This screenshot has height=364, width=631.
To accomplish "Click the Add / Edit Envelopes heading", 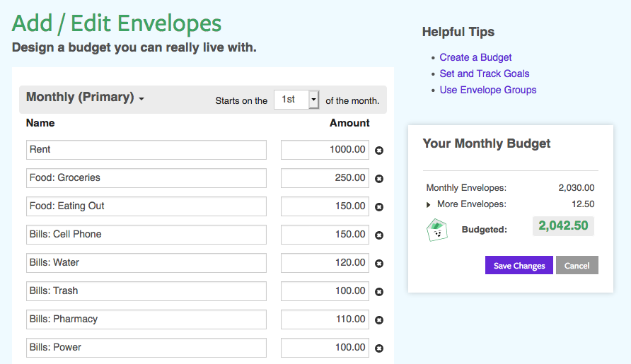I will 117,23.
